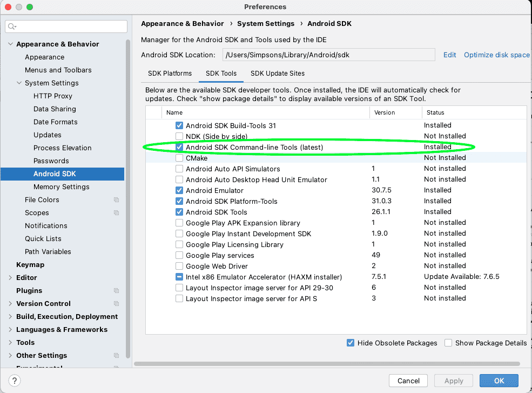
Task: Open Menus and Toolbars settings
Action: click(58, 70)
